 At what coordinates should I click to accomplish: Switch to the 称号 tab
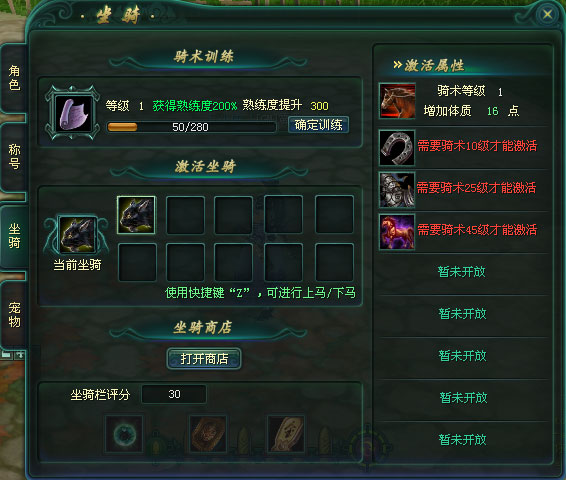click(14, 156)
